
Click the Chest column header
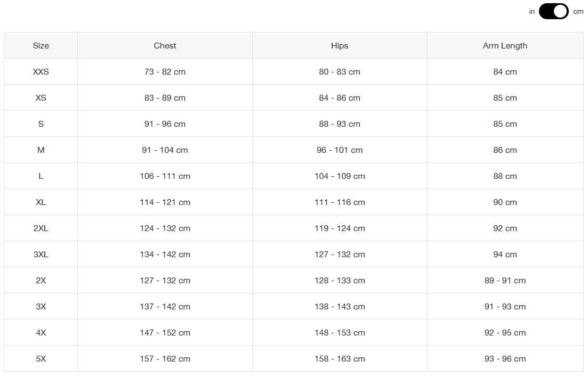pyautogui.click(x=165, y=46)
